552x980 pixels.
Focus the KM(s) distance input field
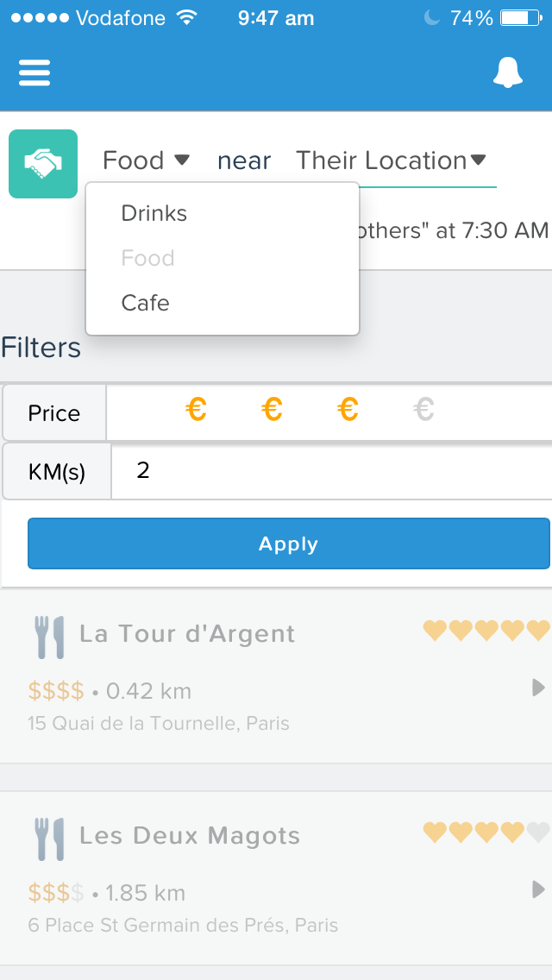tap(331, 471)
